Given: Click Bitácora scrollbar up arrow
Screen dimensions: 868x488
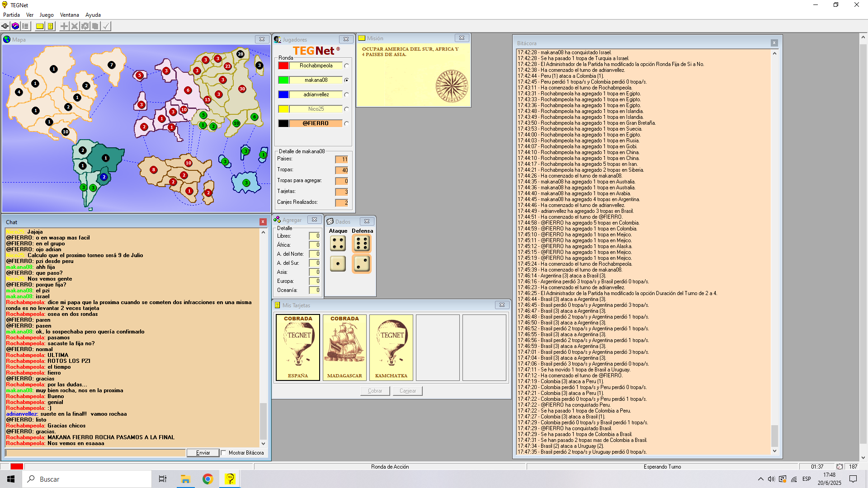Looking at the screenshot, I should [774, 53].
